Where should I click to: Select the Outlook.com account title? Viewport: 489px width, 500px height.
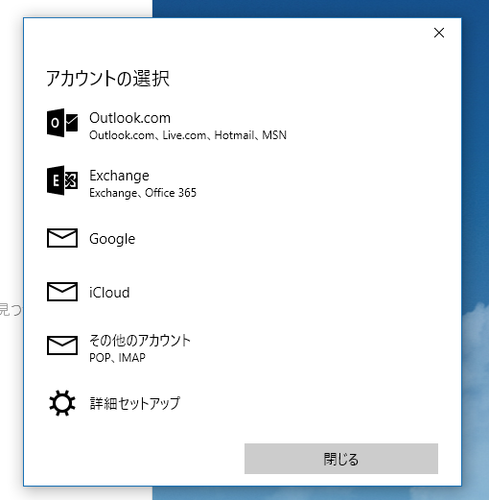point(130,118)
